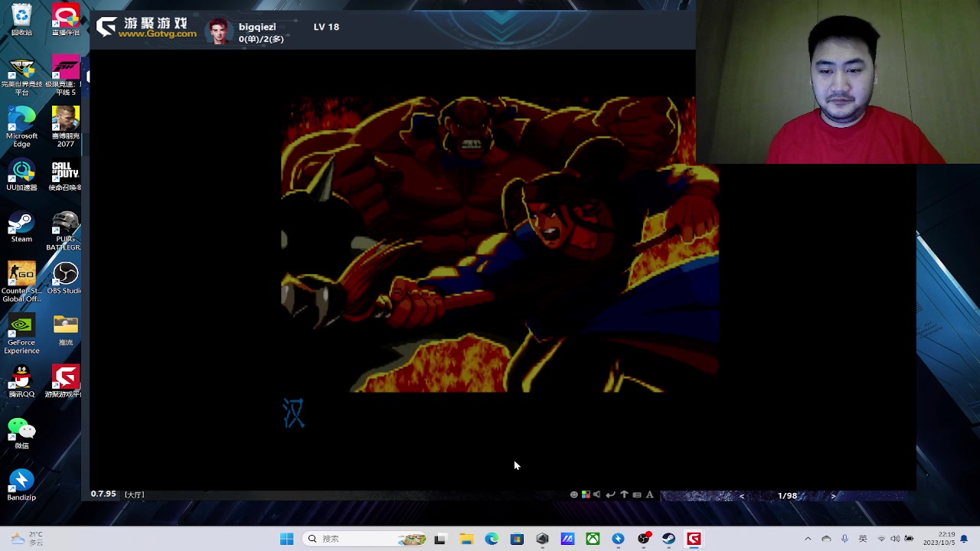This screenshot has height=551, width=980.
Task: Open the Recycle Bin desktop icon
Action: click(21, 20)
